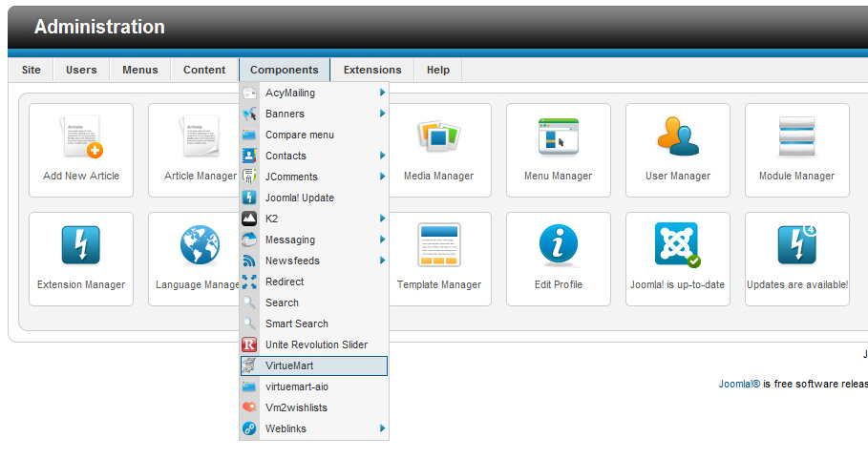The width and height of the screenshot is (868, 459).
Task: Open the Extensions menu
Action: pos(372,70)
